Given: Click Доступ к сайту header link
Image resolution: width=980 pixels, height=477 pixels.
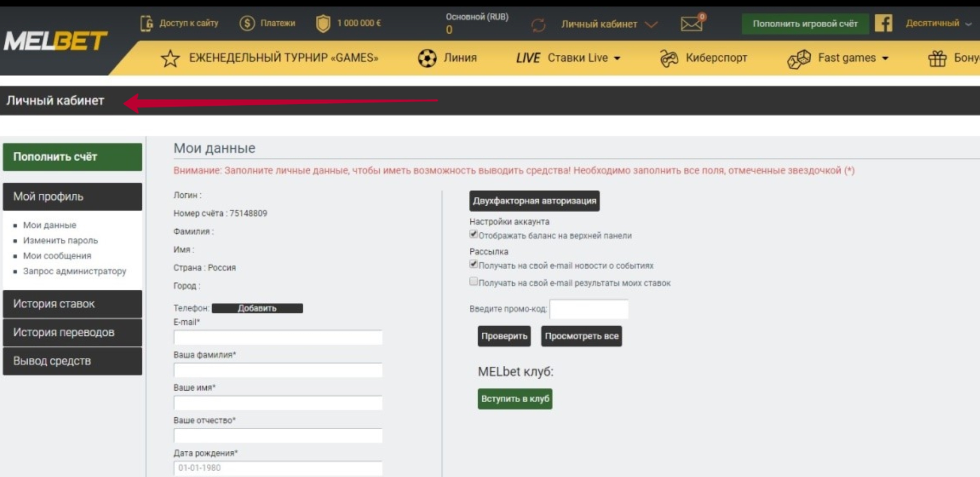Looking at the screenshot, I should (189, 23).
